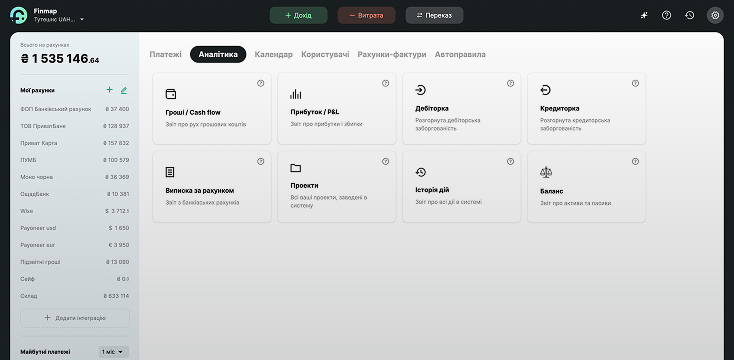Select the ФОП Банківський рахунок account

(x=75, y=109)
